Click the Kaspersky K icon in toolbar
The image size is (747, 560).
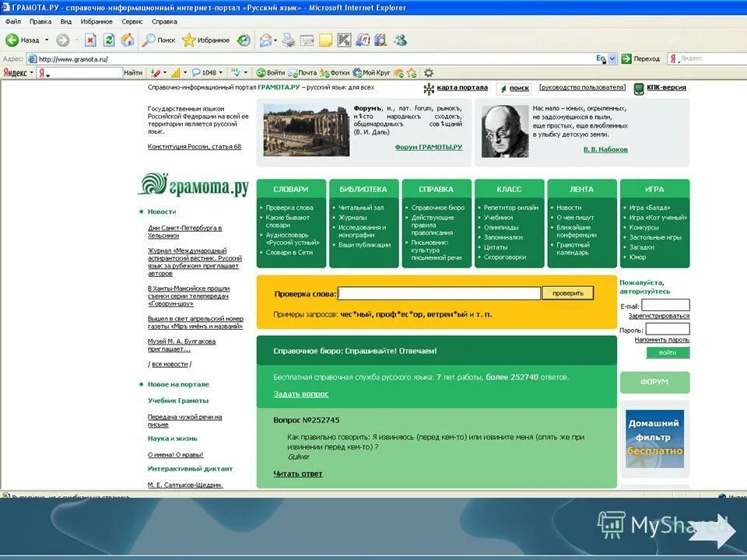point(344,40)
